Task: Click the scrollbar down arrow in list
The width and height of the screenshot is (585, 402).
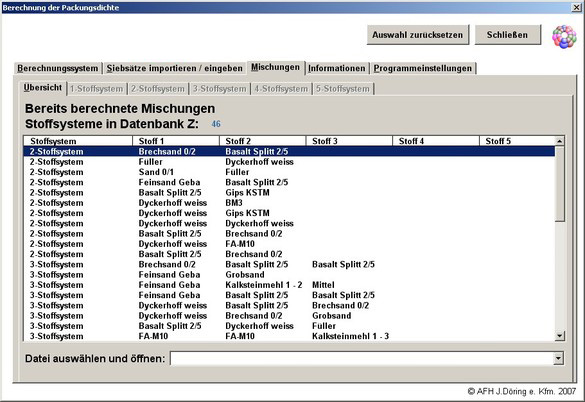Action: click(x=559, y=336)
